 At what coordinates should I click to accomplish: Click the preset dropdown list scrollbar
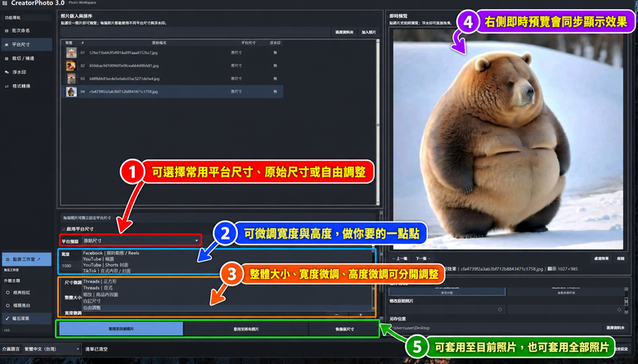373,281
